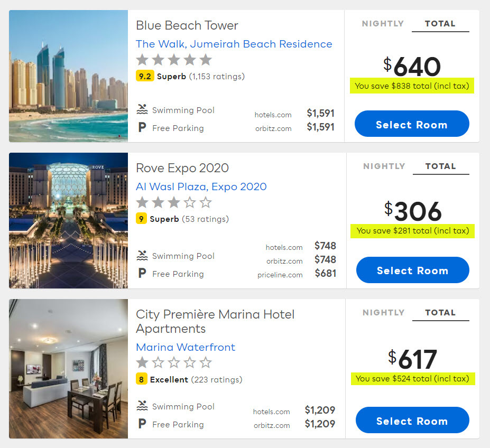The width and height of the screenshot is (490, 448).
Task: Click swimming pool icon for Blue Beach Tower
Action: tap(142, 110)
